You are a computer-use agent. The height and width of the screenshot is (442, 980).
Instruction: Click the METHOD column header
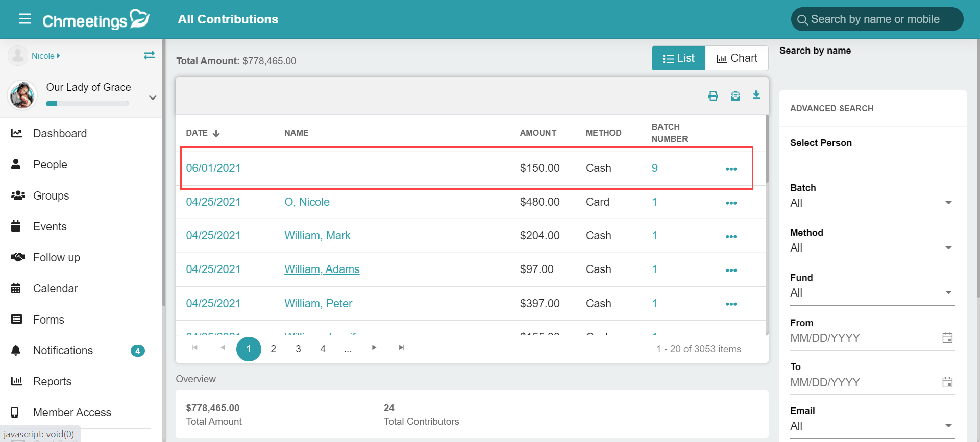coord(603,133)
